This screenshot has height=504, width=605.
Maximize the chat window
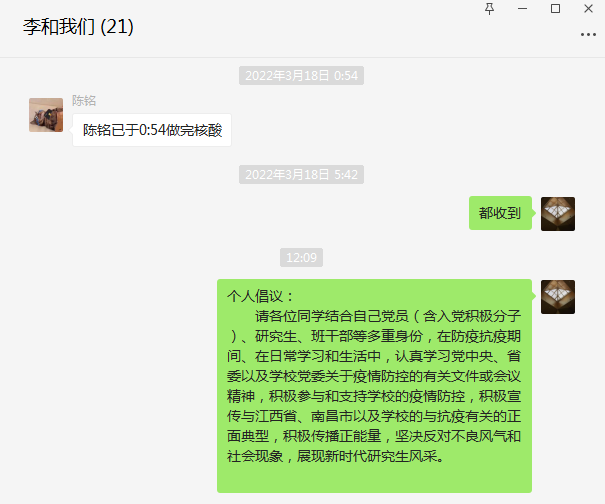tap(555, 8)
